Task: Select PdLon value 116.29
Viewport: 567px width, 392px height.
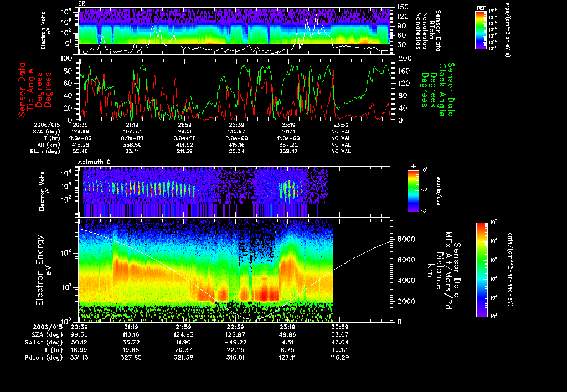Action: tap(340, 358)
